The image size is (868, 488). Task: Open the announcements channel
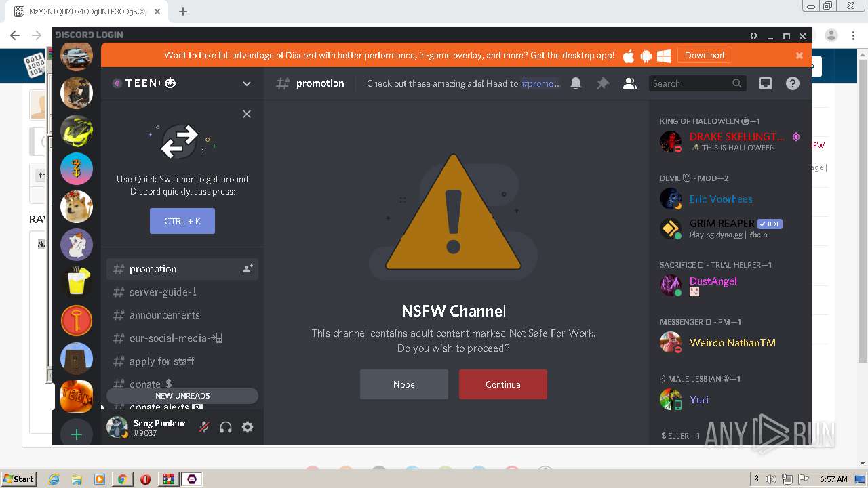click(x=182, y=315)
